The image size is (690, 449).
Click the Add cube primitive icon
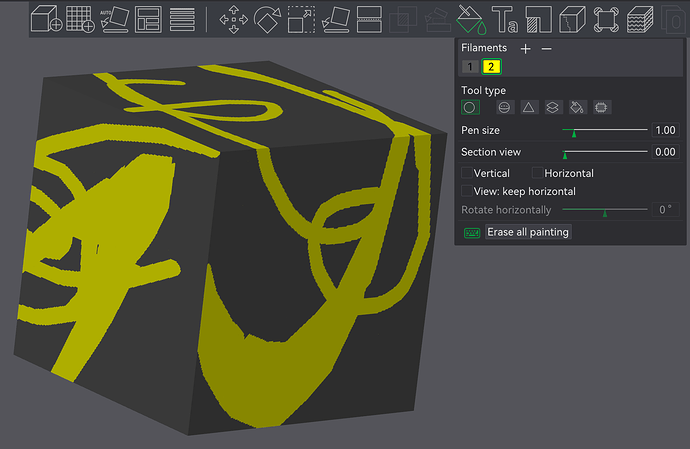coord(46,19)
